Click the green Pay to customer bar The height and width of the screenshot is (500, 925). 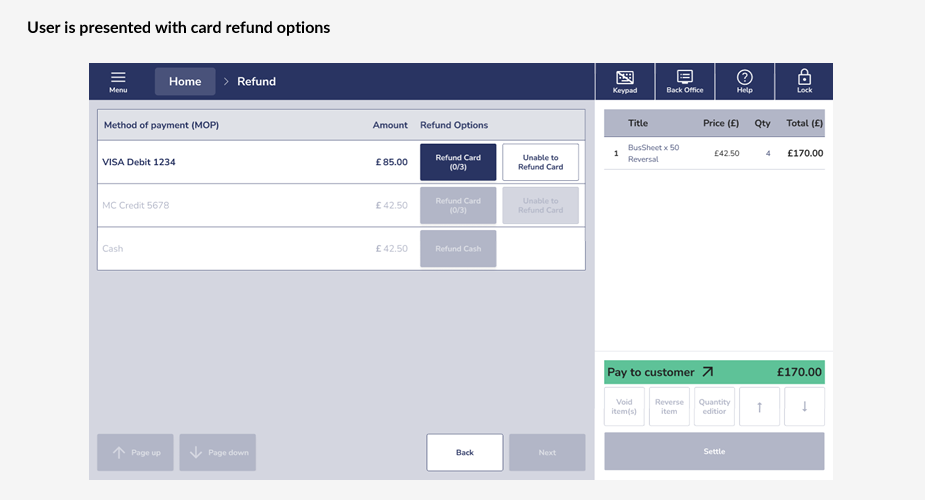pyautogui.click(x=714, y=372)
